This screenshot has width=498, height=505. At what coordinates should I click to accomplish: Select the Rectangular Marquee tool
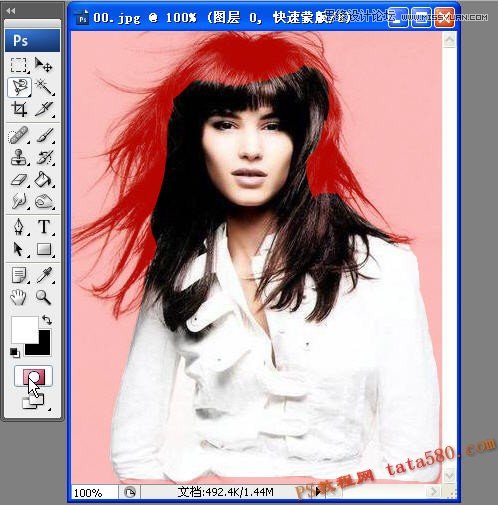click(19, 65)
